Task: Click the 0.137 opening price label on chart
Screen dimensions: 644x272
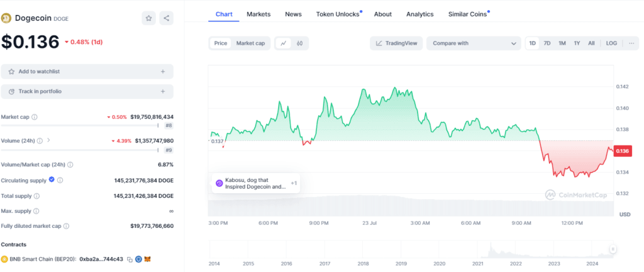Action: click(x=217, y=141)
